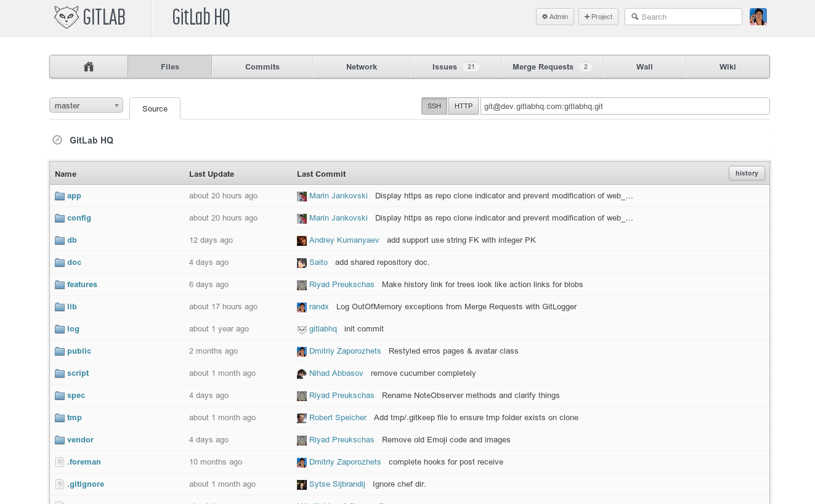Open the Riyad Preukschas link on features row
This screenshot has width=815, height=504.
coord(341,285)
